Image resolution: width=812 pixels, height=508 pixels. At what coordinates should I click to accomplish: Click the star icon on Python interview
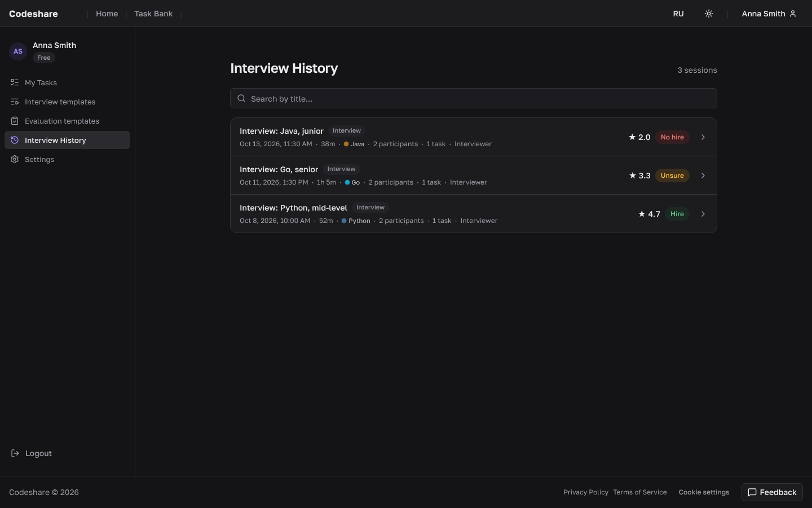(x=642, y=214)
